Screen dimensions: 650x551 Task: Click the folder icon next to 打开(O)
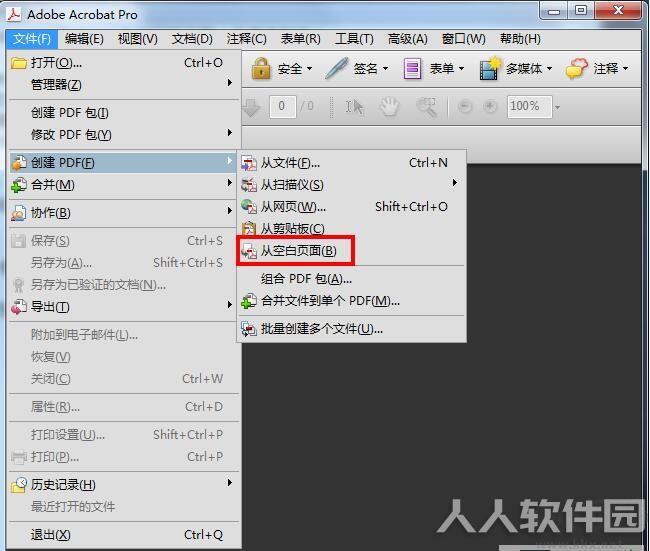(x=19, y=63)
